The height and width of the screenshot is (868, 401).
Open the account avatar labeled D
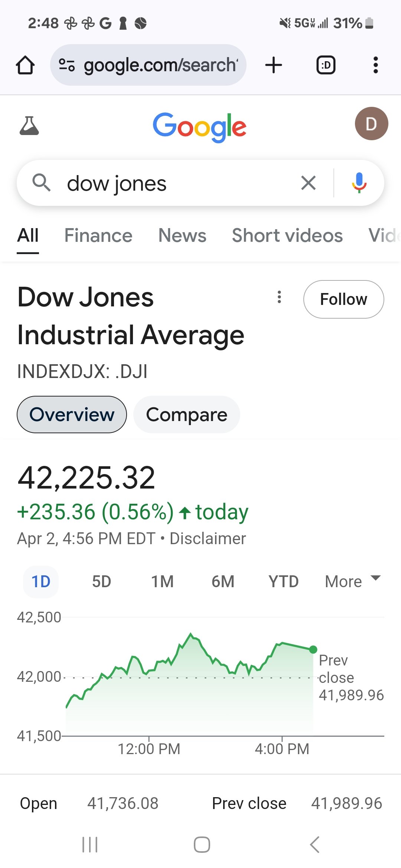(371, 124)
